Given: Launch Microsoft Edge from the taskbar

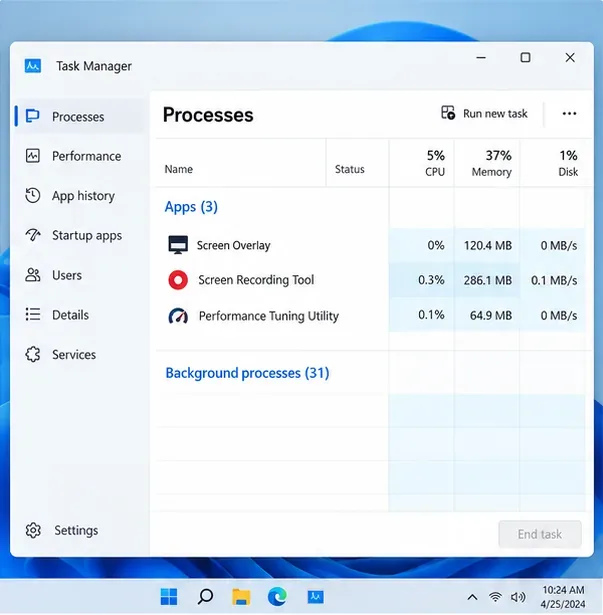Looking at the screenshot, I should 277,597.
